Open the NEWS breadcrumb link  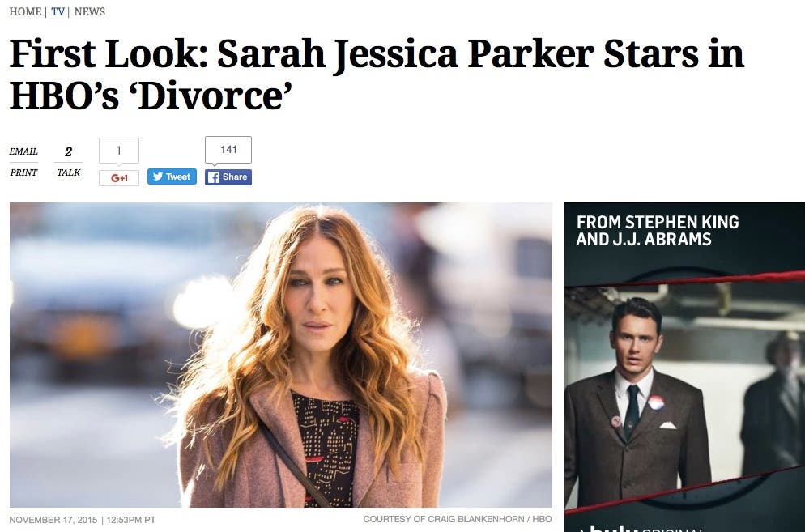point(90,12)
